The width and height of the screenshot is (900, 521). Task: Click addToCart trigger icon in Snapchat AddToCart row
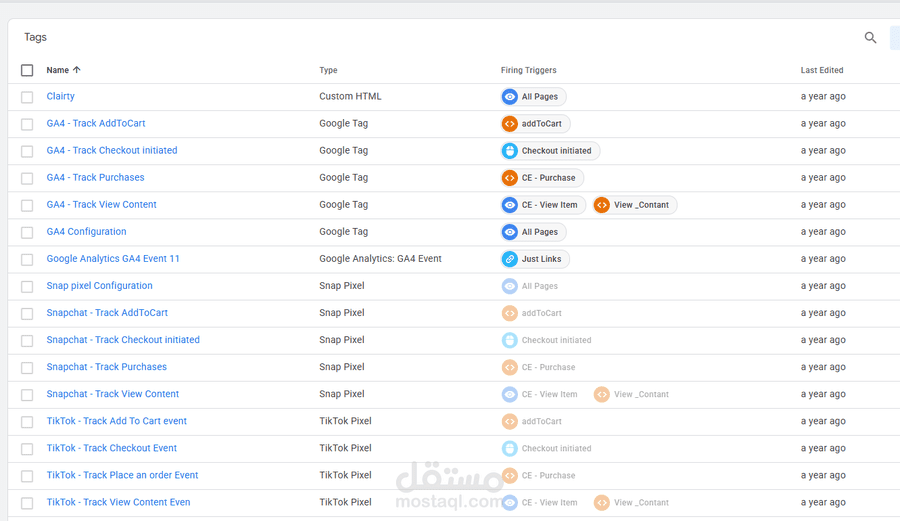tap(510, 313)
